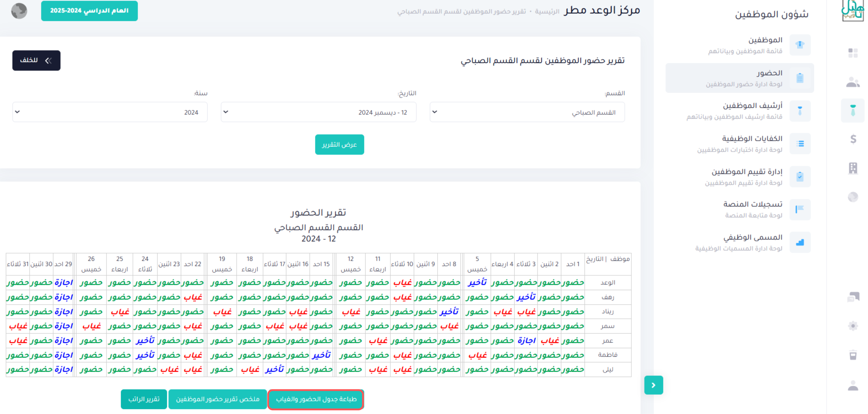Image resolution: width=868 pixels, height=414 pixels.
Task: Click غياب cell for الوعد on day 10
Action: [x=402, y=283]
